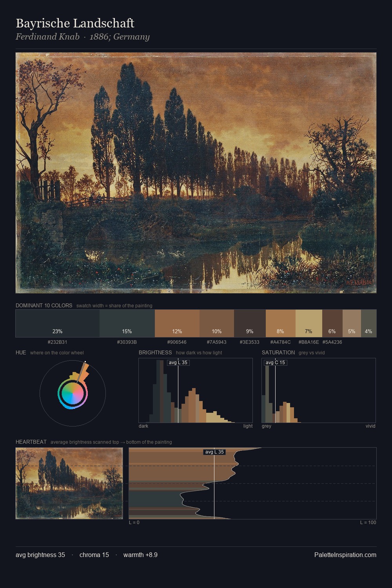Click hex code '#232B31' text
Screen dimensions: 392x588
pos(58,342)
